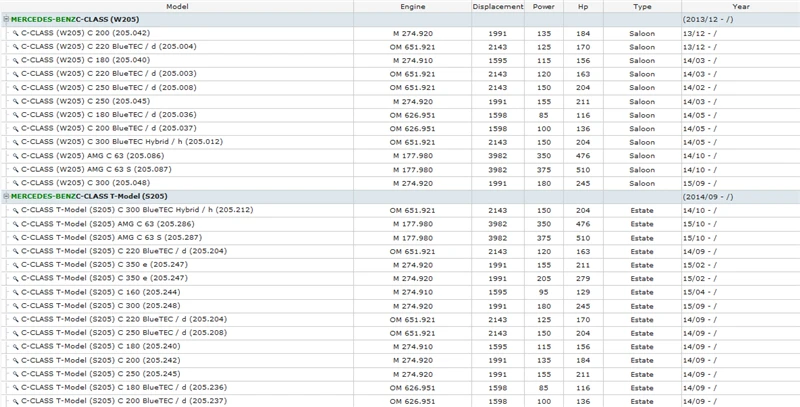This screenshot has width=800, height=407.
Task: Click magnifier icon for C 250 BlueTEC (205.008)
Action: tap(15, 88)
